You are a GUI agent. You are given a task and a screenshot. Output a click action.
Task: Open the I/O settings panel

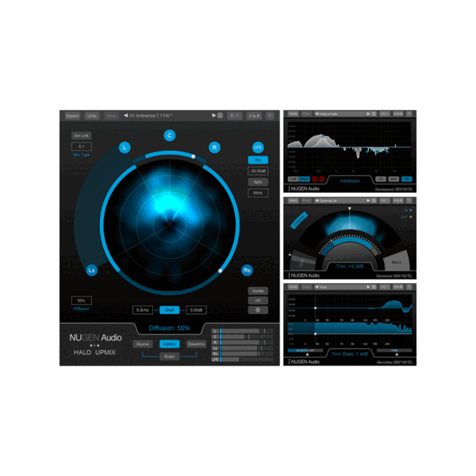258,301
